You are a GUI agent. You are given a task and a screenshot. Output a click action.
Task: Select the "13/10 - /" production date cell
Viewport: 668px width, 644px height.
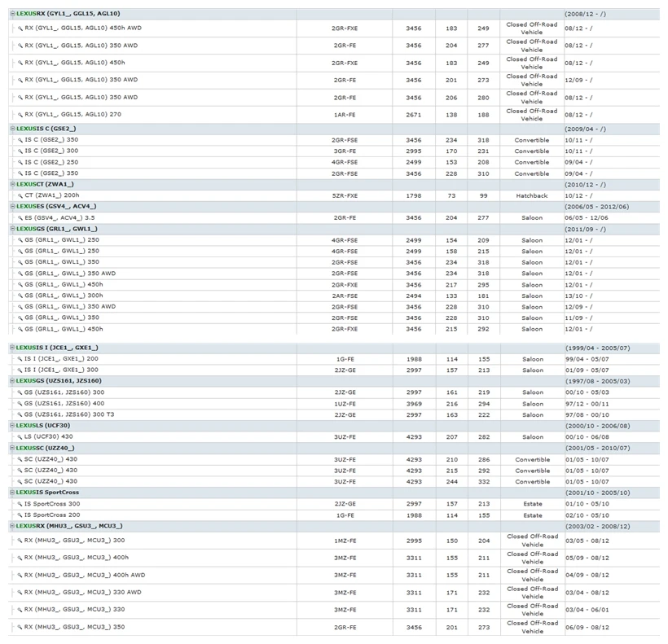(x=578, y=296)
